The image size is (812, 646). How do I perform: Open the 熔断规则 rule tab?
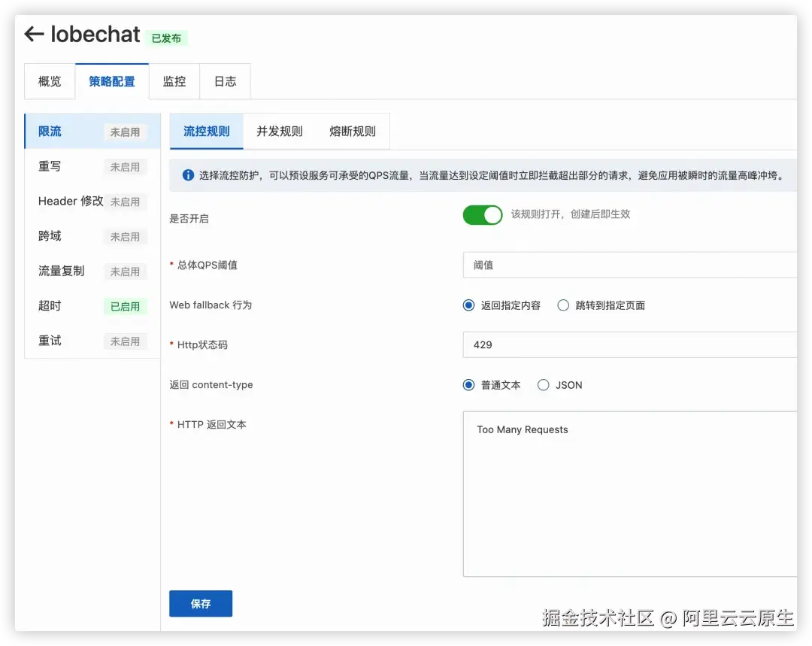pos(352,131)
